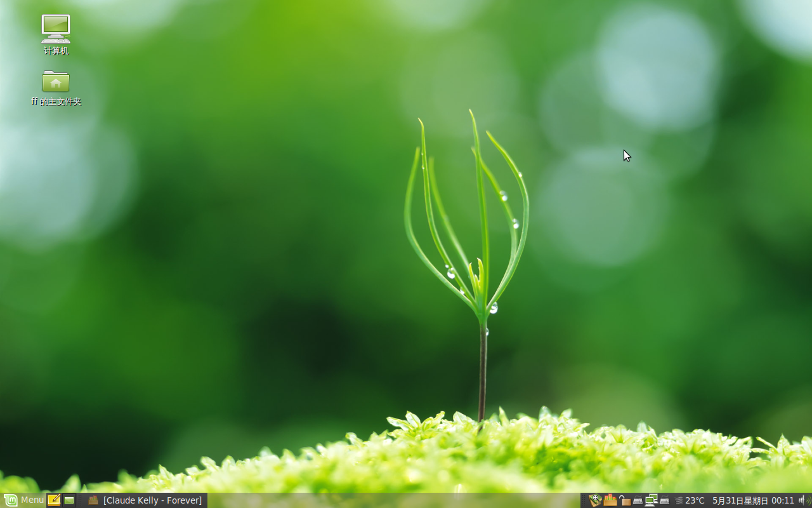Screen dimensions: 812x508
Task: Click the show desktop panel icon
Action: [x=69, y=500]
